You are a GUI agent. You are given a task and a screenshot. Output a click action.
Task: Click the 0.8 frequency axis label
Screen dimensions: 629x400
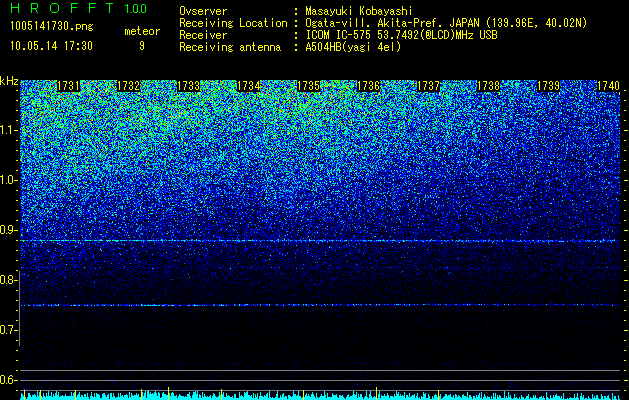pos(9,280)
